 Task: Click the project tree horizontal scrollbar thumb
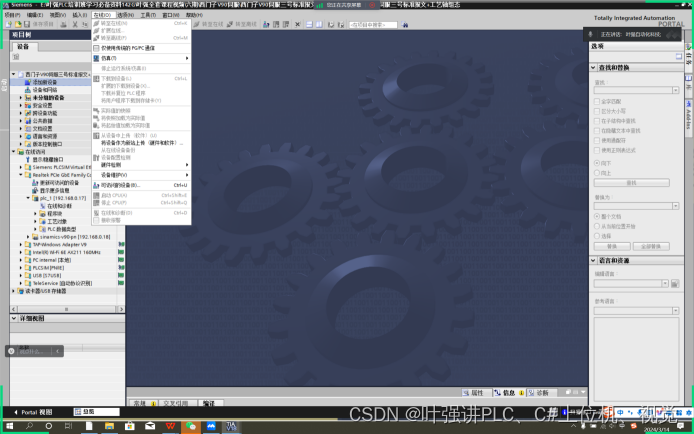[x=66, y=309]
